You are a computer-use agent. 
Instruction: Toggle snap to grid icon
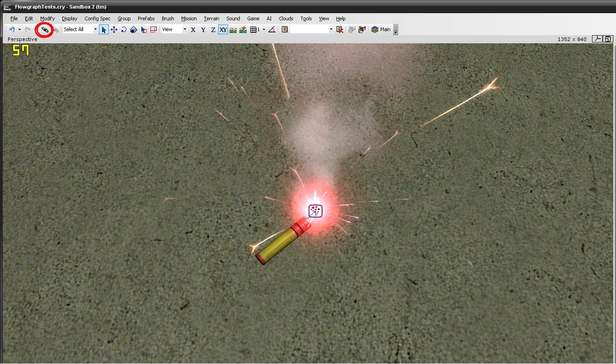254,29
